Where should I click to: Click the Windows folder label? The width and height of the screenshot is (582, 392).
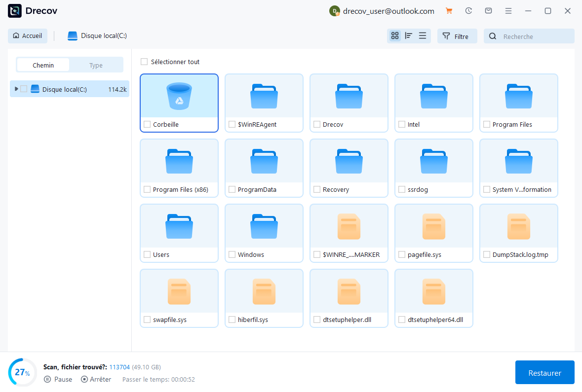(251, 254)
